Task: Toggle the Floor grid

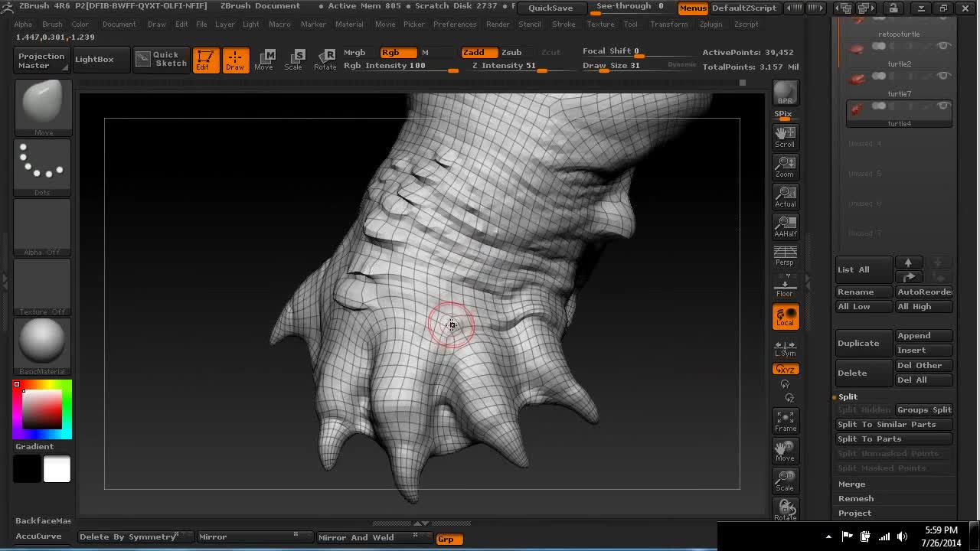Action: 785,287
